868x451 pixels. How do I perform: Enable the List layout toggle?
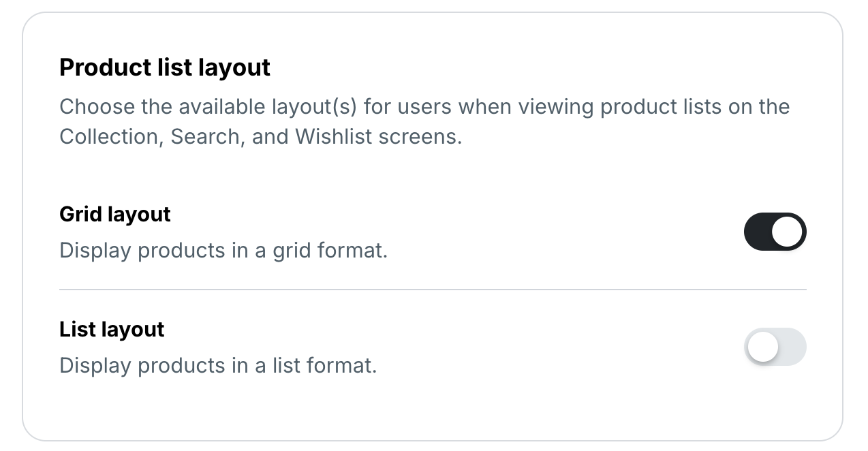(775, 347)
